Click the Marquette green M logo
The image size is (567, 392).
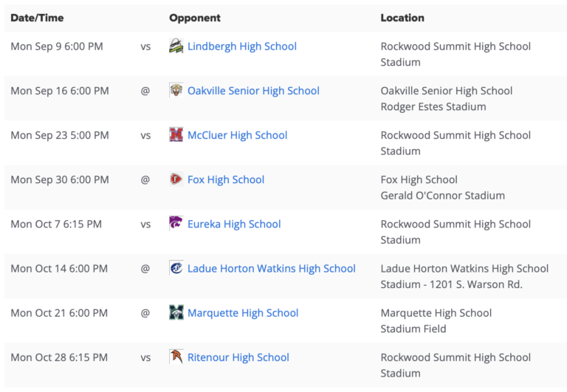point(176,313)
